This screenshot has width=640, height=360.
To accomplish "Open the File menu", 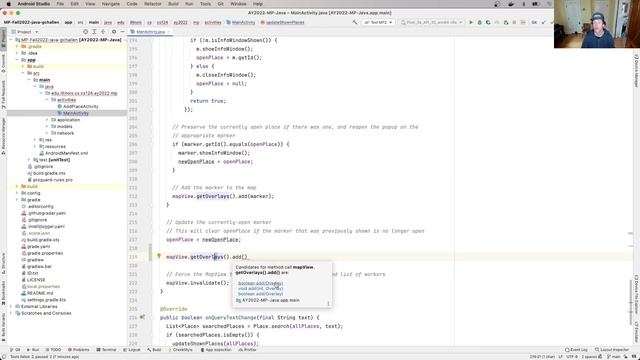I will tap(60, 4).
